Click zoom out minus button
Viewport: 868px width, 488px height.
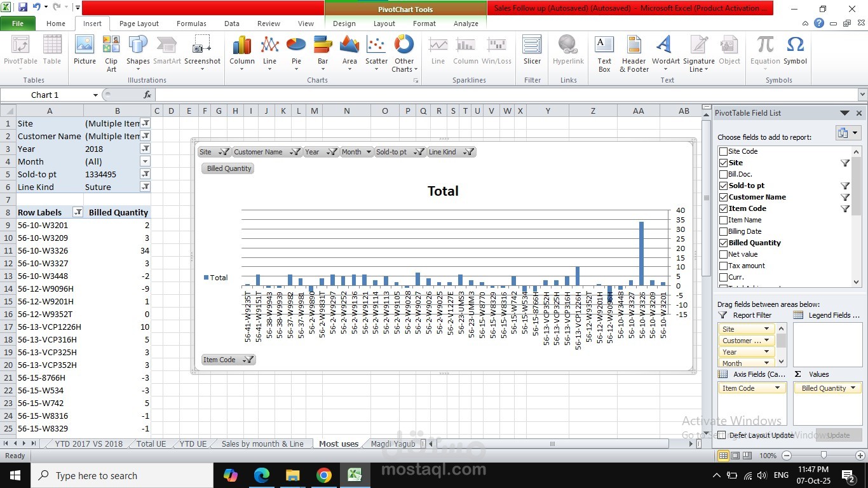coord(787,456)
